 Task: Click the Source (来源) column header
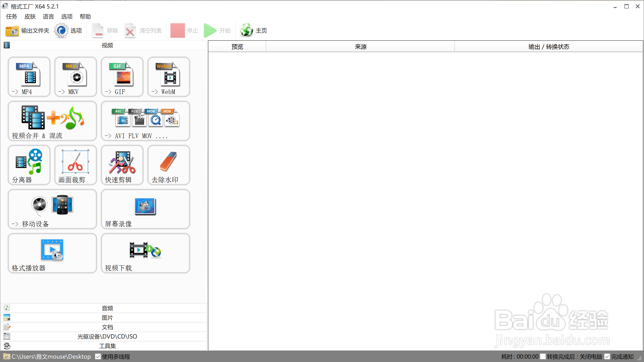pyautogui.click(x=360, y=47)
